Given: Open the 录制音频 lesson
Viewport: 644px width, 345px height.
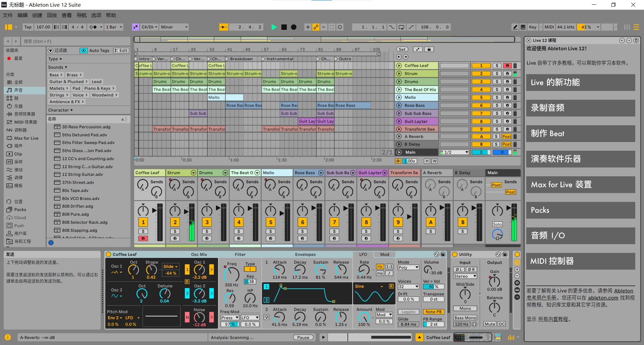Looking at the screenshot, I should (x=581, y=108).
